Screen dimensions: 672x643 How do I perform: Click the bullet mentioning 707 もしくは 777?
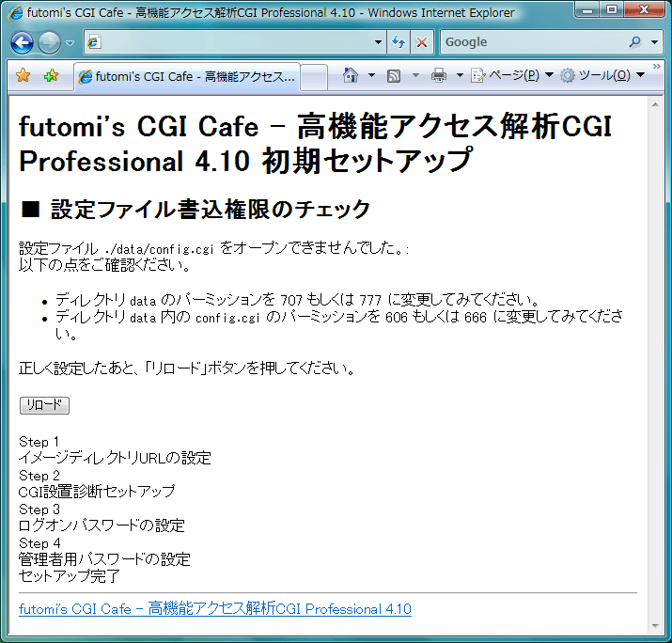(x=297, y=300)
